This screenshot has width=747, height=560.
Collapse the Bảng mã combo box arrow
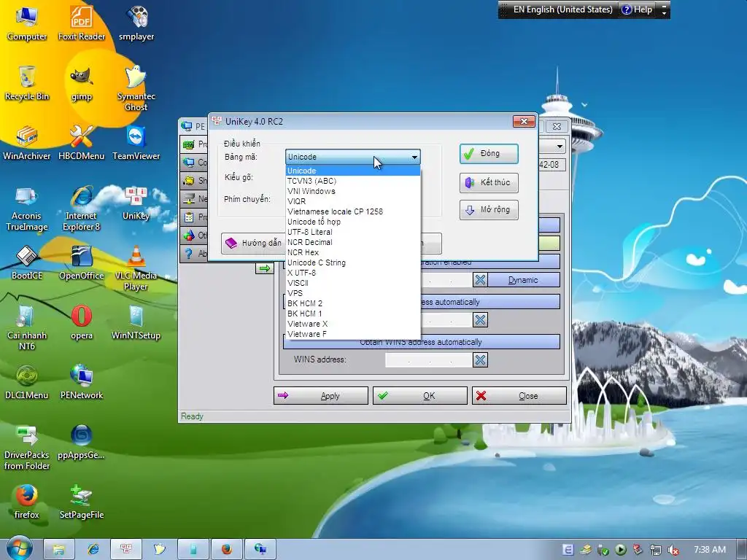point(414,157)
